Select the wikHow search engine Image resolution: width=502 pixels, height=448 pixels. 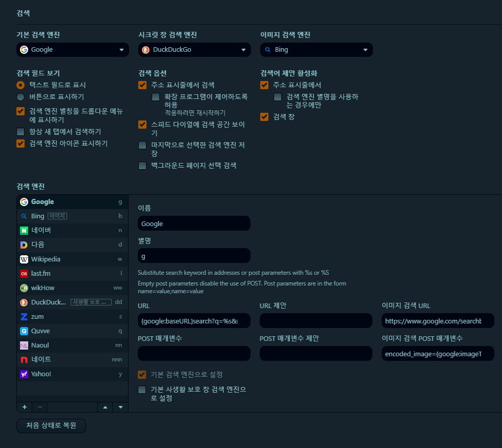[51, 288]
